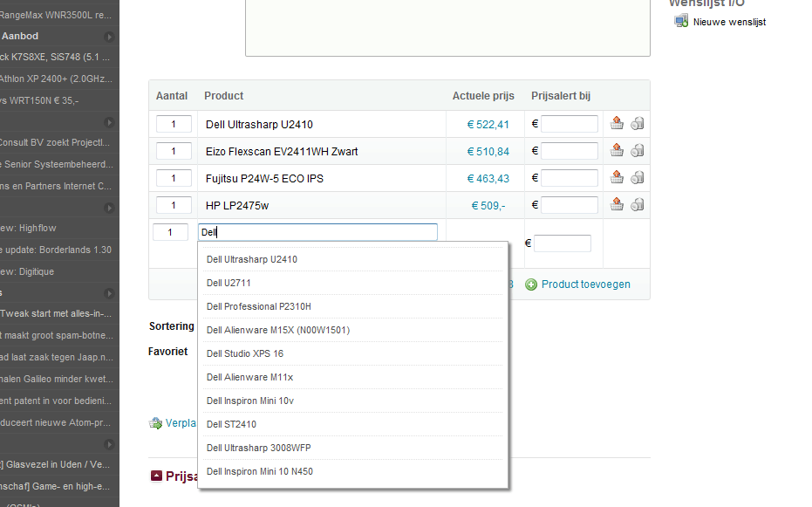Screen dimensions: 812x507
Task: Pick Dell Studio XPS 16 suggestion
Action: [x=352, y=353]
